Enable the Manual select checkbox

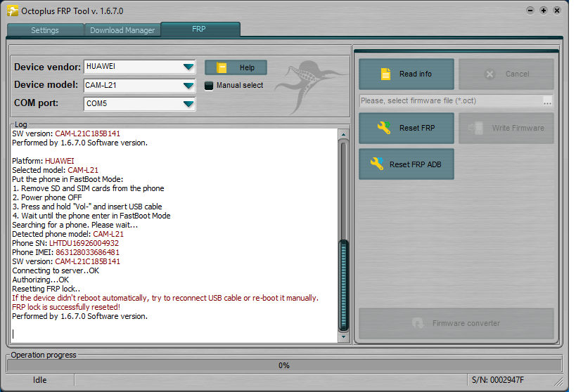point(209,86)
